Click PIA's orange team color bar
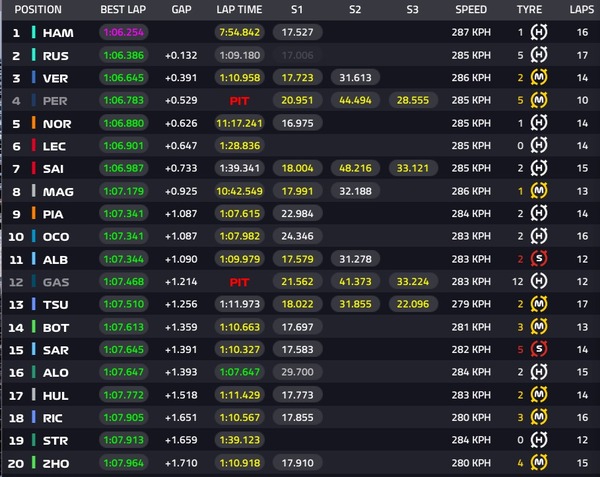600x477 pixels. click(34, 213)
